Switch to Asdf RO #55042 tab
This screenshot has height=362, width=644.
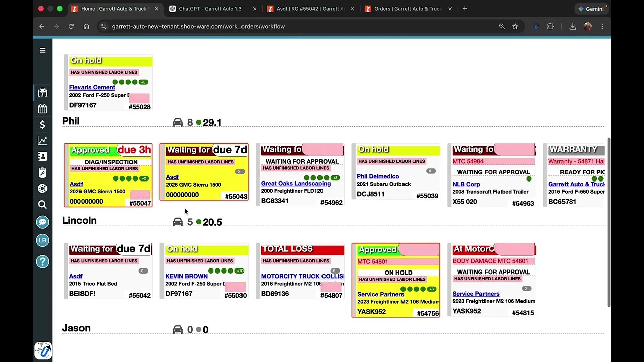(x=310, y=9)
